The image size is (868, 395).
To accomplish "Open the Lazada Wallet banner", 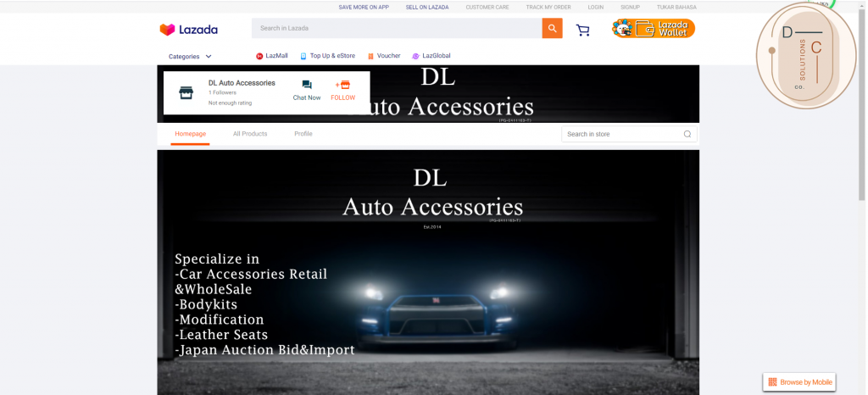I will pos(654,29).
